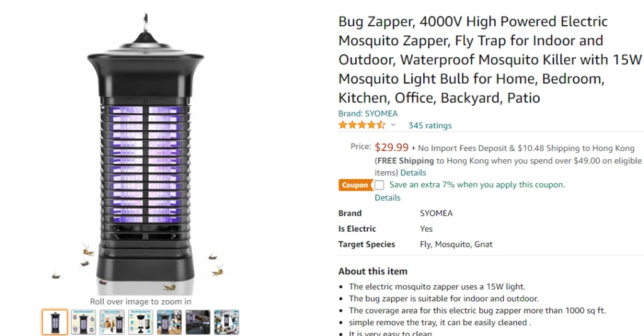The image size is (644, 336).
Task: Select the seventh collage thumbnail
Action: (226, 322)
